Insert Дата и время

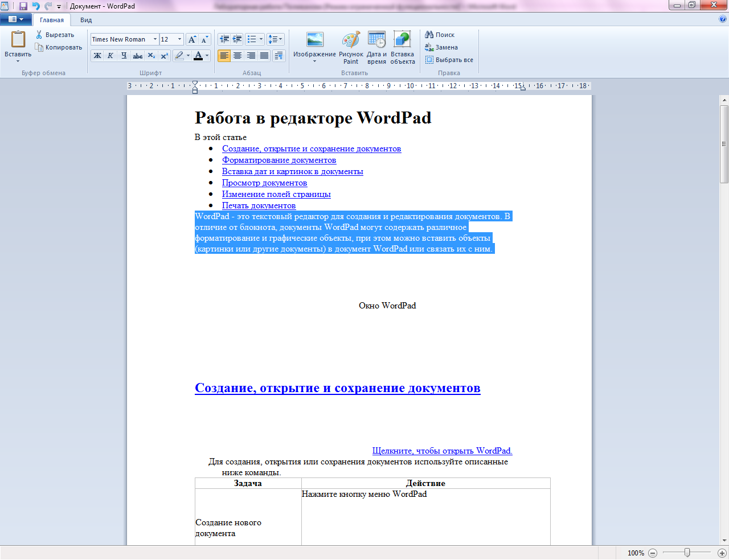point(376,47)
